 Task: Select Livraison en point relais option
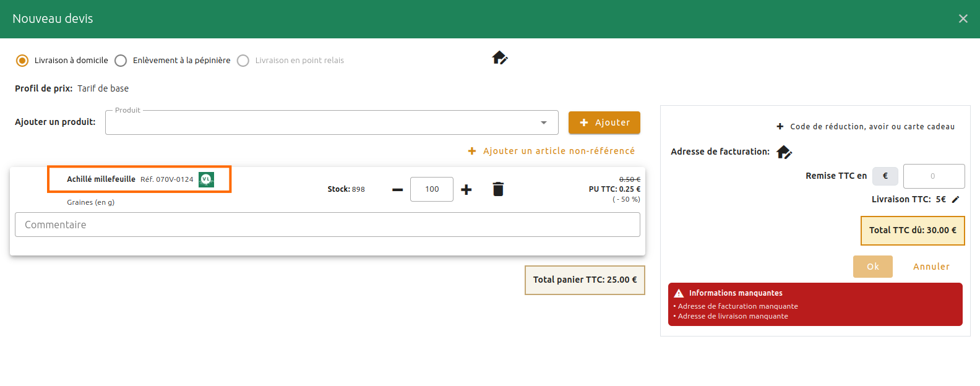pyautogui.click(x=243, y=61)
